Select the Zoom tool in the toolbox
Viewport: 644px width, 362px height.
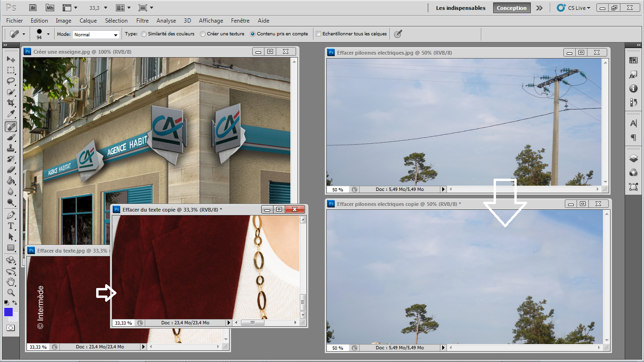tap(11, 293)
